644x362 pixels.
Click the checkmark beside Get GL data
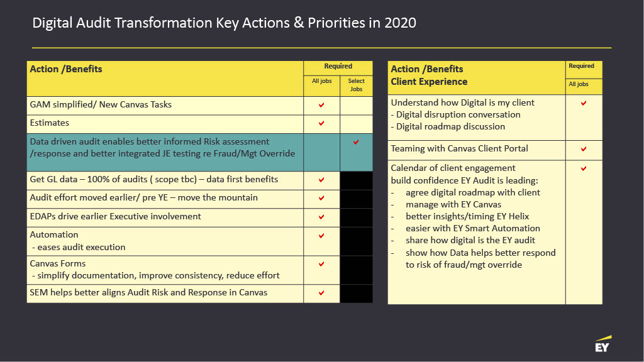[321, 180]
